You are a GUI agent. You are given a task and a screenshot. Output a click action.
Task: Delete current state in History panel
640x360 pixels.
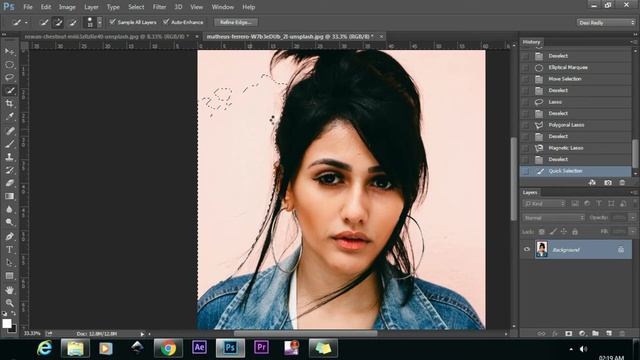(x=622, y=182)
